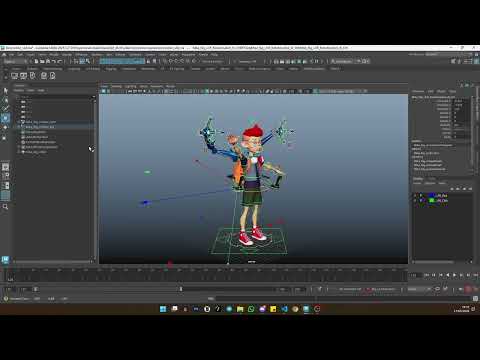
Task: Choose the Lasso select tool
Action: click(5, 100)
